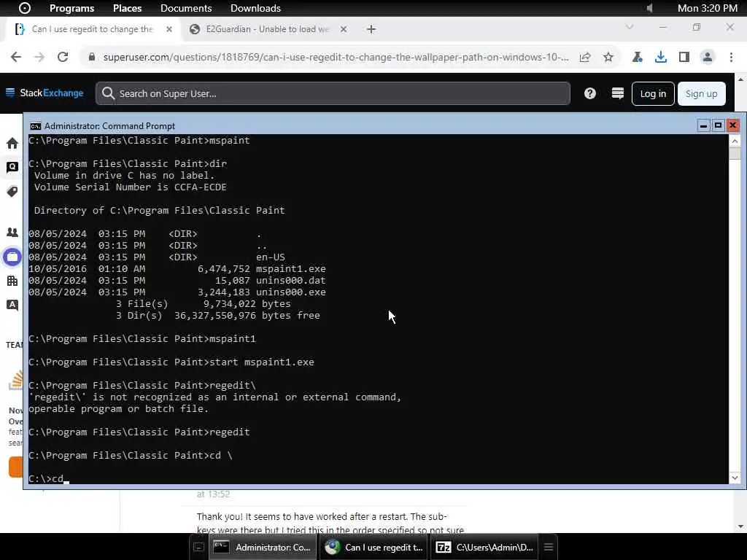Click the show desktop icon in the taskbar

coord(198,547)
